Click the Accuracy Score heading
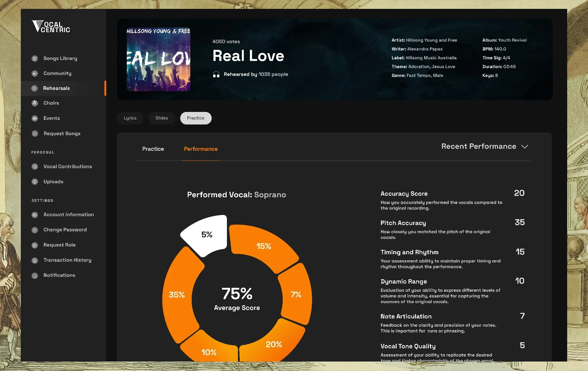The width and height of the screenshot is (588, 371). [x=404, y=194]
